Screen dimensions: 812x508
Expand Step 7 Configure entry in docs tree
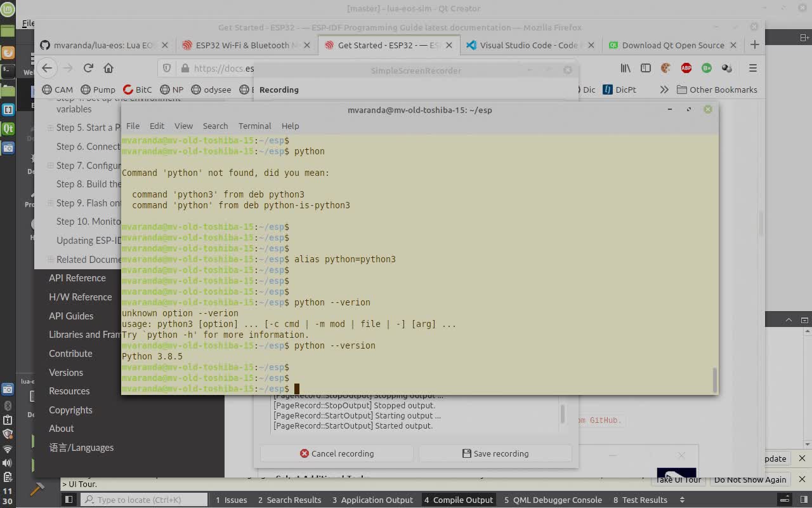pos(50,165)
